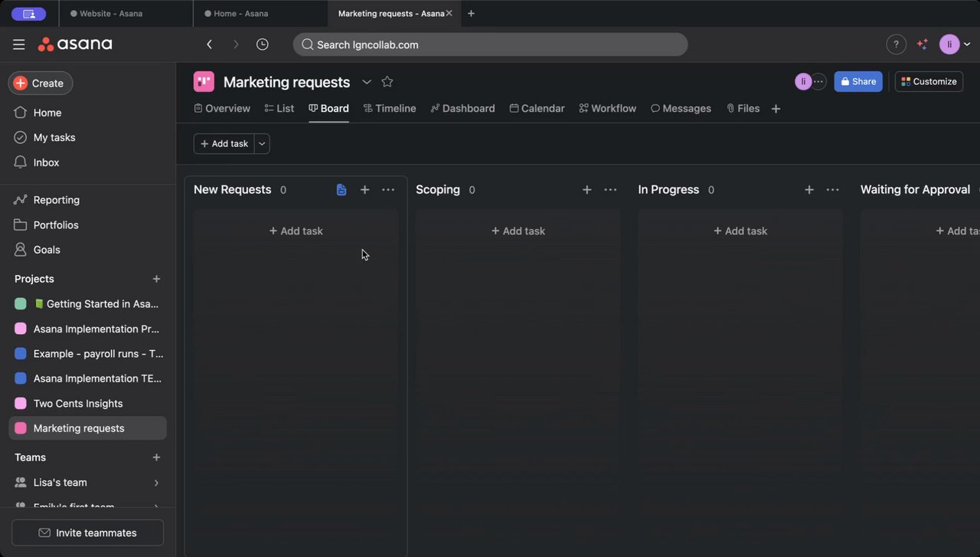Click the Marketing requests project icon
The height and width of the screenshot is (557, 980).
pyautogui.click(x=204, y=82)
